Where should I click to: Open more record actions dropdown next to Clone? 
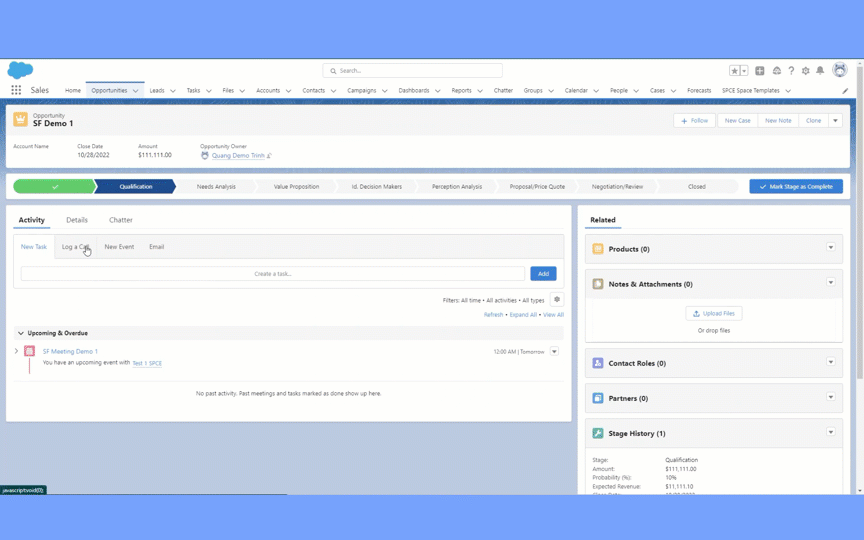[x=835, y=121]
